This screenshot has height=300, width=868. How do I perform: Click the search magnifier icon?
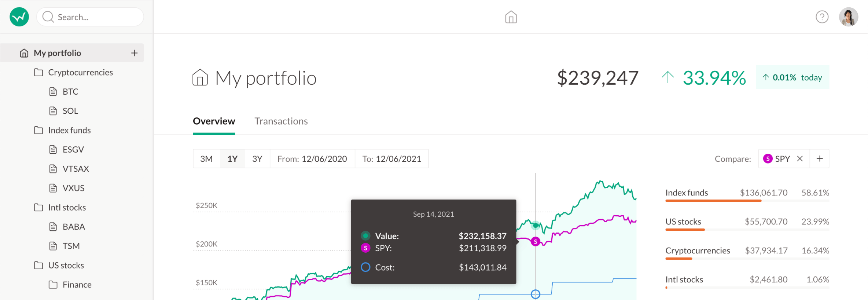point(48,17)
